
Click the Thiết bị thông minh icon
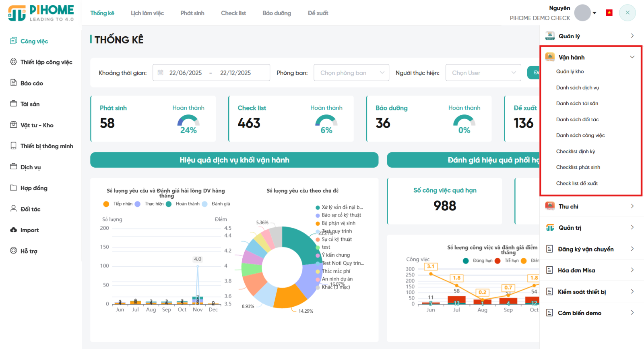13,145
